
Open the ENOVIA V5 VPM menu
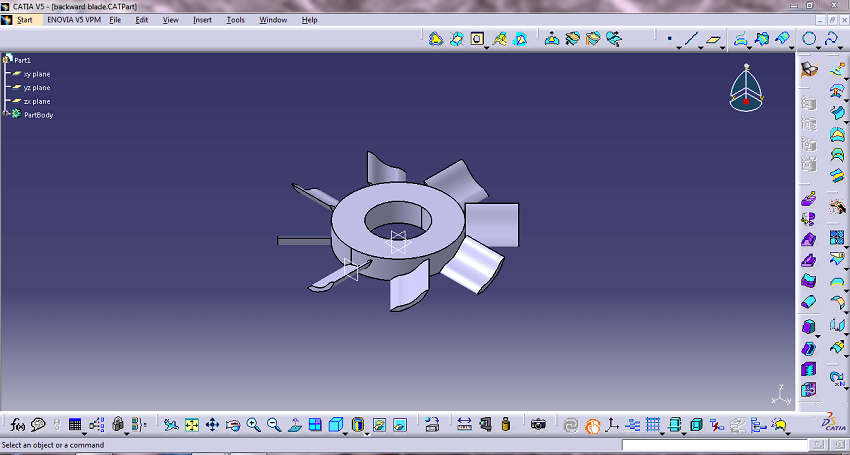click(x=73, y=20)
